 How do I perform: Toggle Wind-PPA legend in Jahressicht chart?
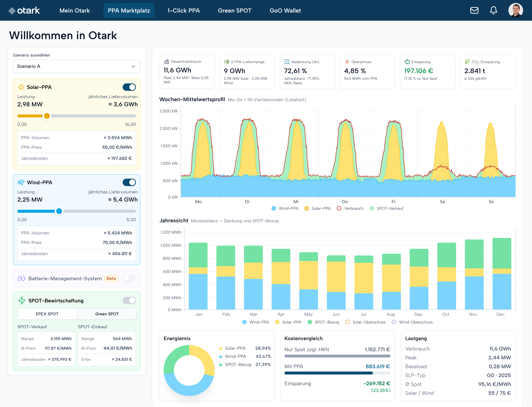coord(255,322)
